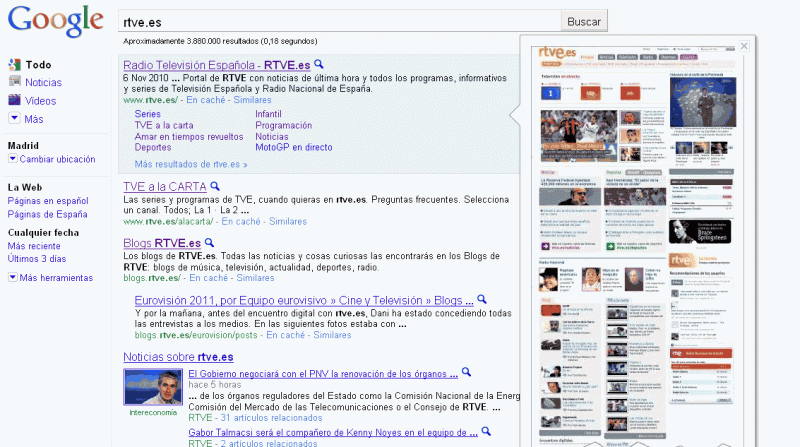
Task: Click the Google logo
Action: pos(55,21)
